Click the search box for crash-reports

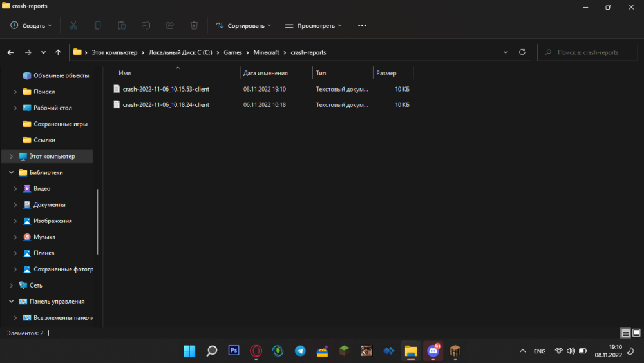[x=587, y=52]
